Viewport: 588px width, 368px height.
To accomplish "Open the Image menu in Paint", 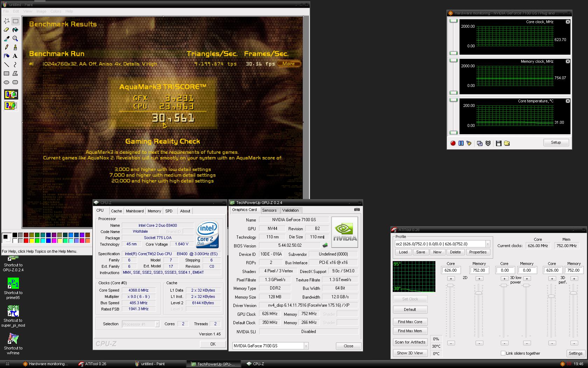I will [41, 11].
